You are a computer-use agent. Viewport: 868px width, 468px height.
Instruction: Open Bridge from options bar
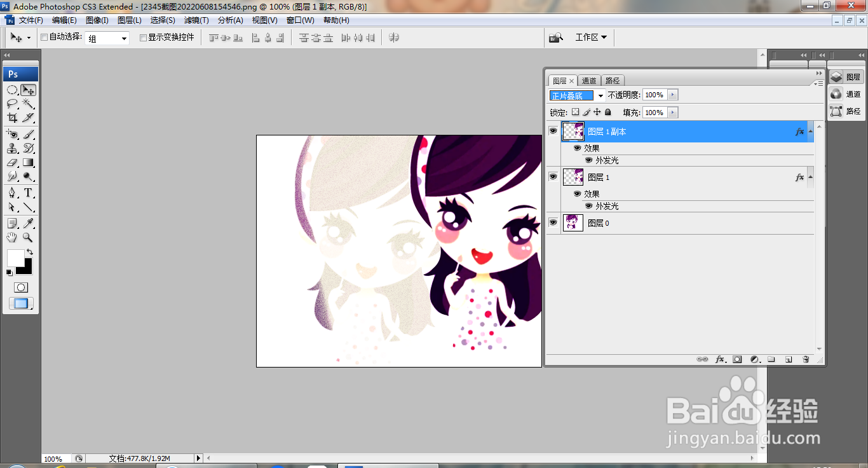click(556, 38)
